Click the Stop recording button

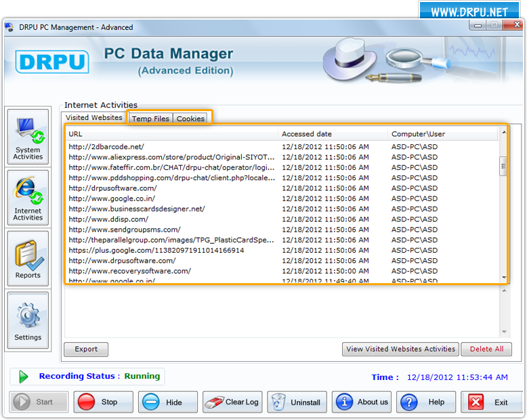coord(103,402)
